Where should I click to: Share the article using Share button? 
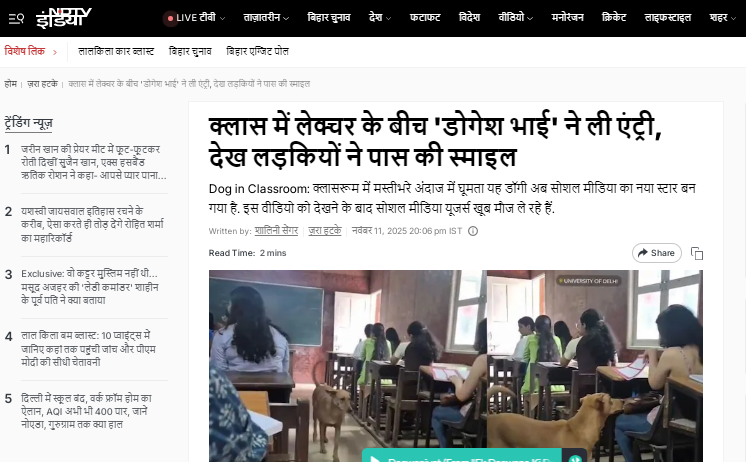656,253
